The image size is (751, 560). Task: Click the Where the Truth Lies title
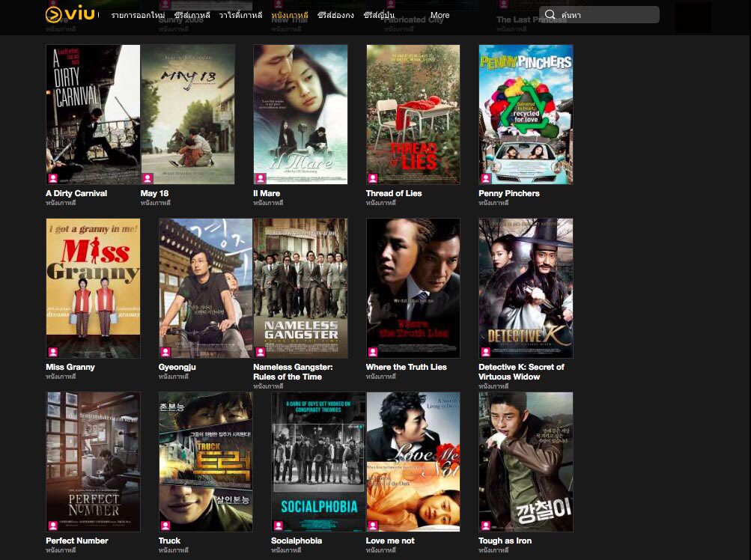pos(406,367)
